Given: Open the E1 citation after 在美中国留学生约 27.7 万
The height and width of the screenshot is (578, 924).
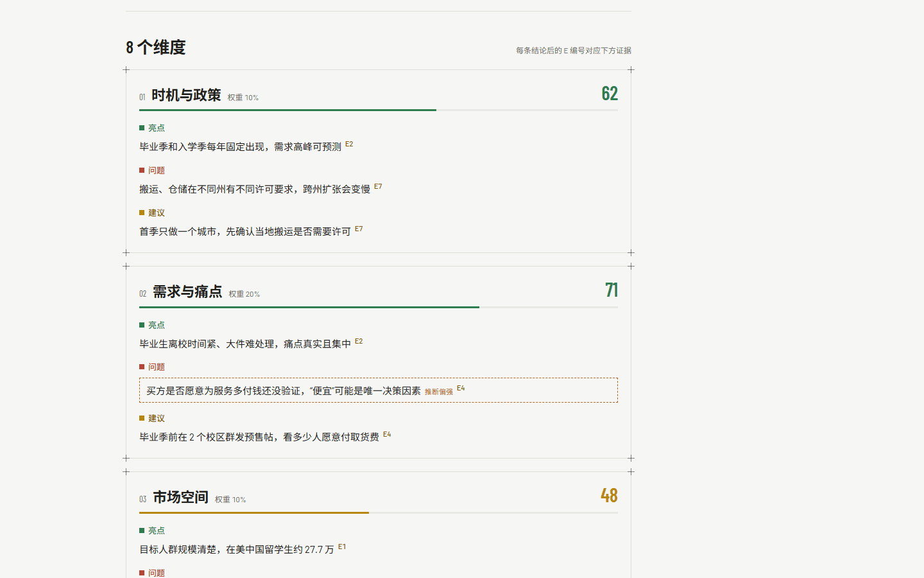Looking at the screenshot, I should pos(342,547).
